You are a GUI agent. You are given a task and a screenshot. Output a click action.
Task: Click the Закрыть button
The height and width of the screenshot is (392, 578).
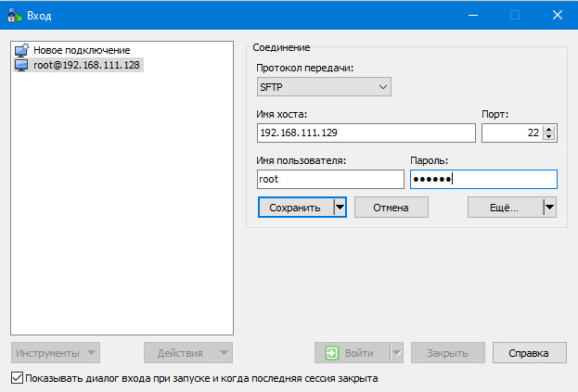tap(448, 353)
